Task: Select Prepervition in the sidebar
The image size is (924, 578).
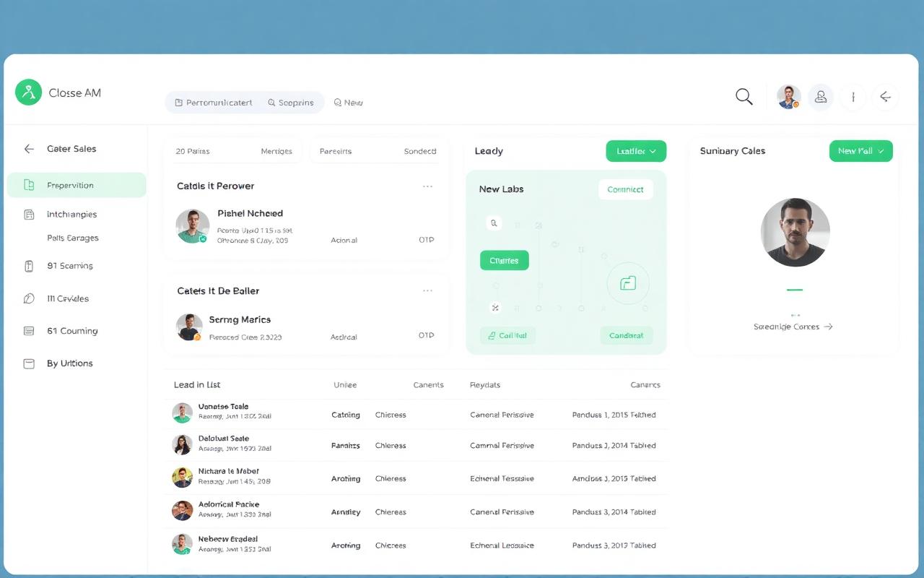Action: tap(77, 185)
